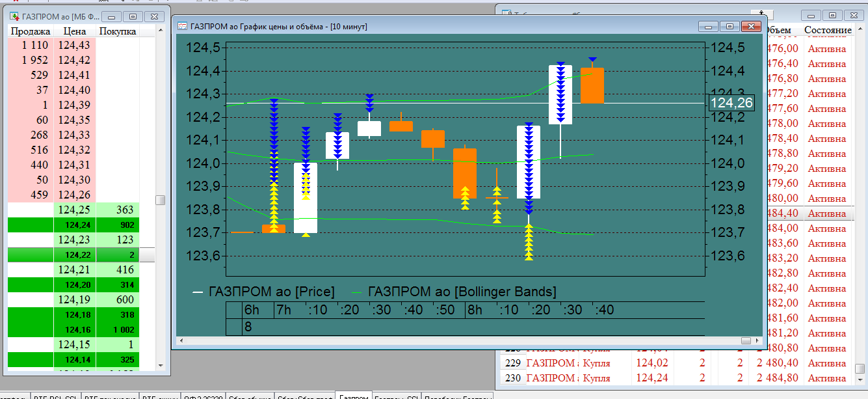Minimize the orders table window
This screenshot has width=868, height=399.
811,14
